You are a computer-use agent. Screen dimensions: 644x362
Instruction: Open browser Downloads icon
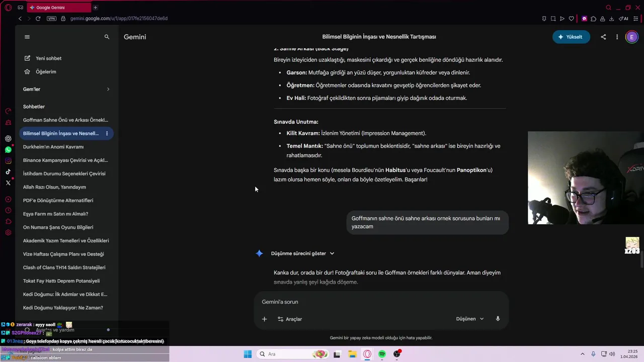point(611,19)
